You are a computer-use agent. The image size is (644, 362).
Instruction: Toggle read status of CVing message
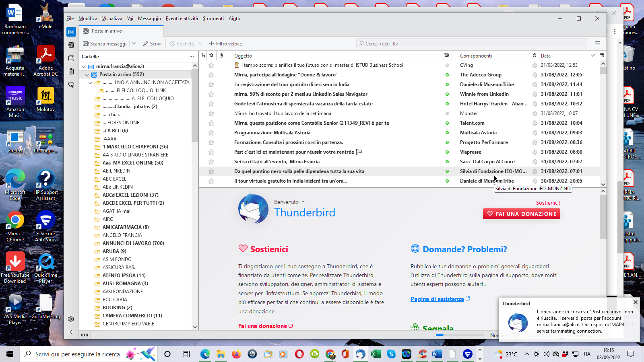click(x=447, y=65)
